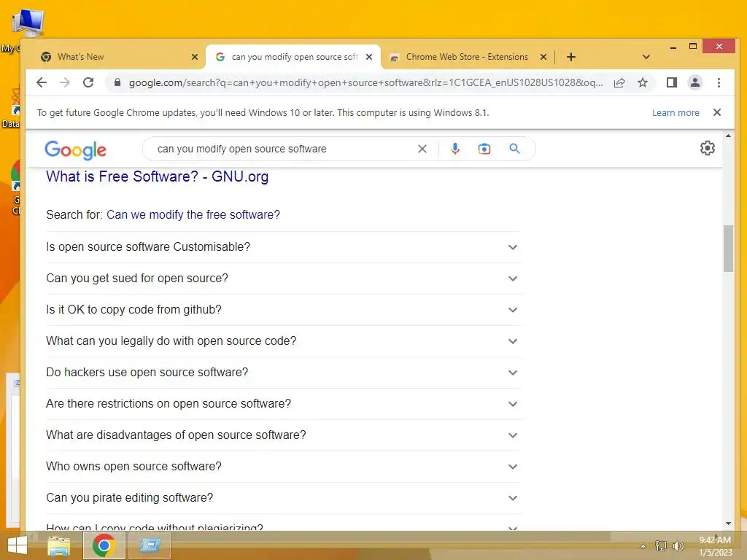Image resolution: width=747 pixels, height=560 pixels.
Task: Share this page via share icon
Action: [619, 83]
